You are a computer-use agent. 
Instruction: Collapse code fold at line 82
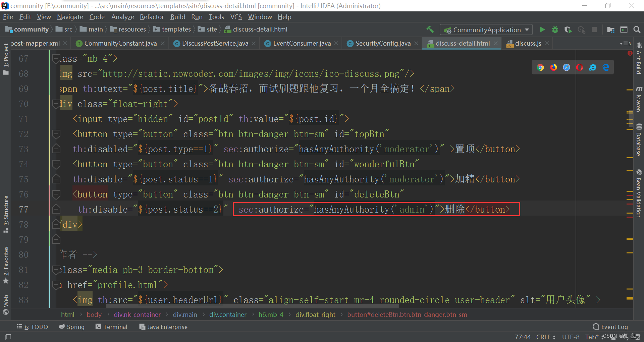[56, 285]
